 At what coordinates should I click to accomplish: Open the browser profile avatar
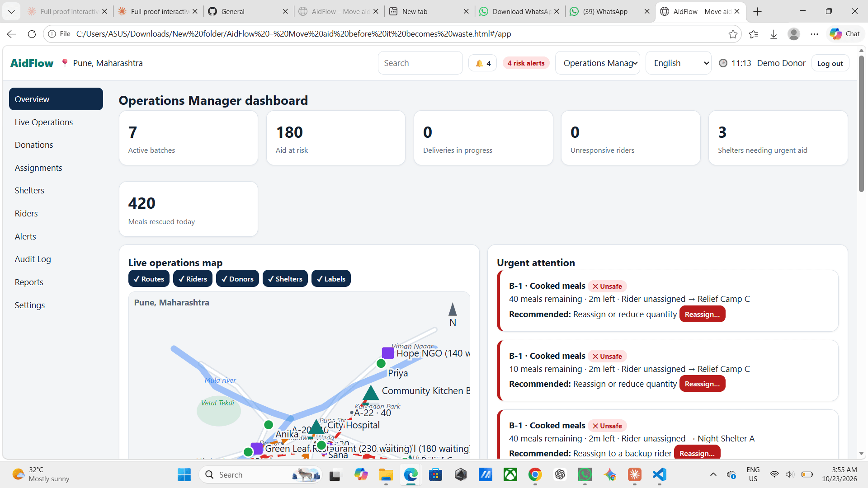(x=794, y=34)
